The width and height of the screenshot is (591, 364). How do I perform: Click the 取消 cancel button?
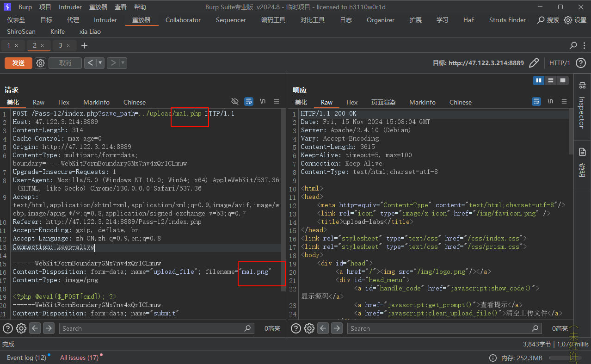(x=65, y=63)
